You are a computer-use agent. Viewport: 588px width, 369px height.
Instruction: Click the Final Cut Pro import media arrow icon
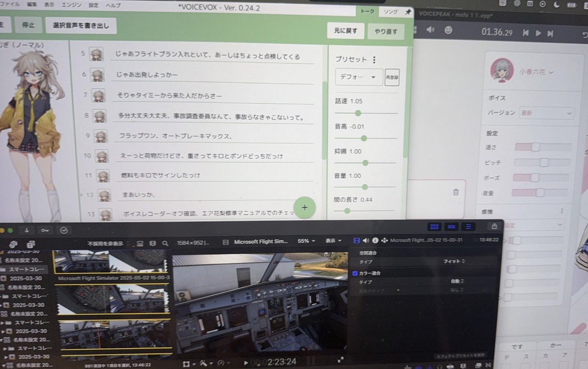click(26, 230)
